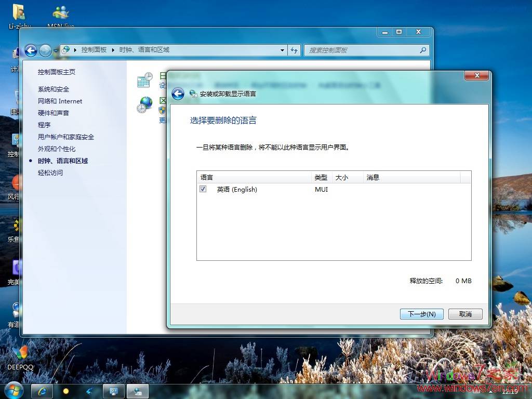Return to 控制面板主页
532x399 pixels.
click(57, 72)
